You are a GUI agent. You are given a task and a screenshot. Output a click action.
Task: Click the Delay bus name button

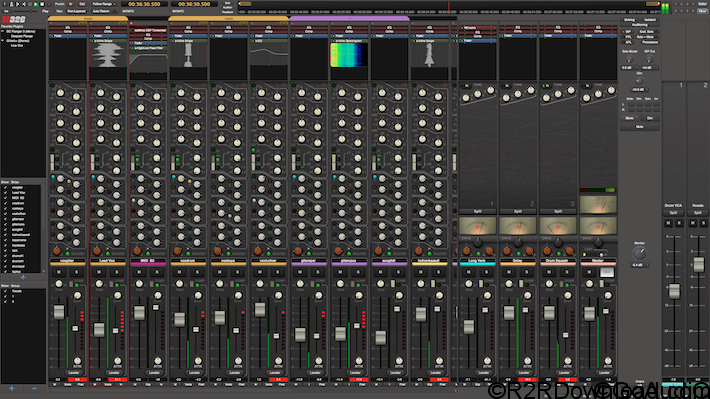(517, 261)
